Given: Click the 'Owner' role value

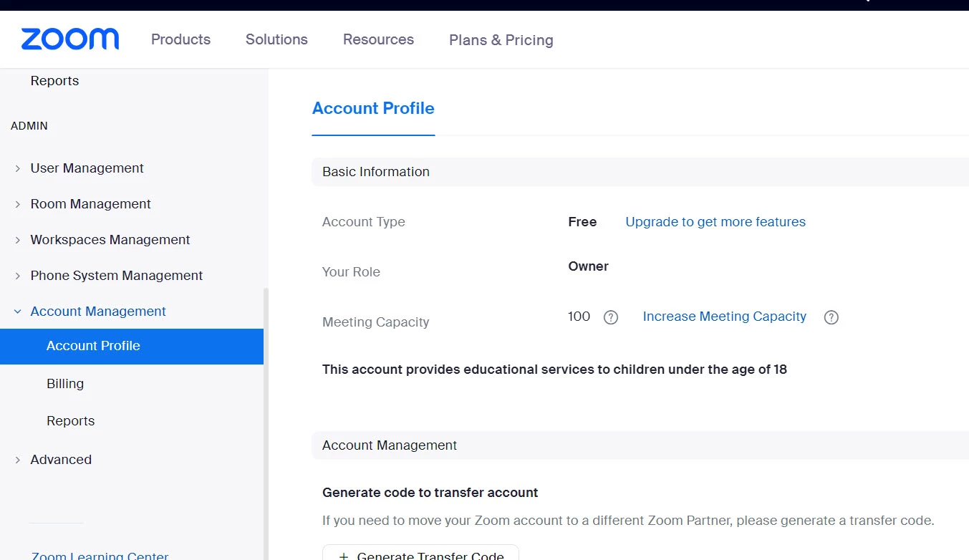Looking at the screenshot, I should [588, 266].
